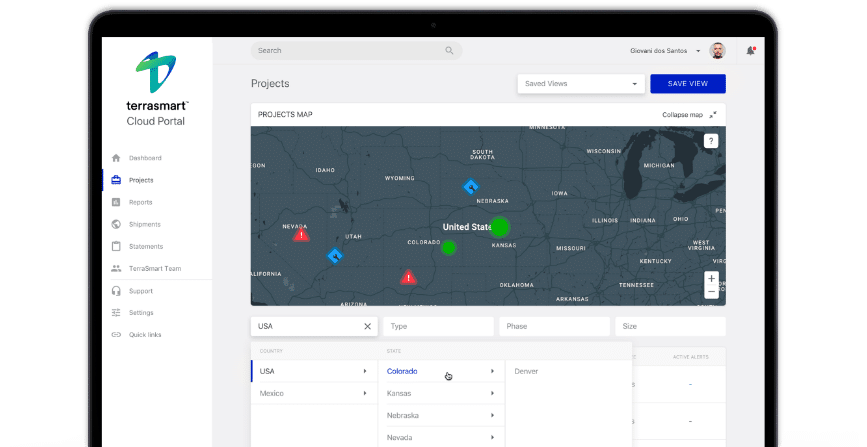This screenshot has width=867, height=447.
Task: Click the red alert marker in Nevada
Action: click(301, 234)
